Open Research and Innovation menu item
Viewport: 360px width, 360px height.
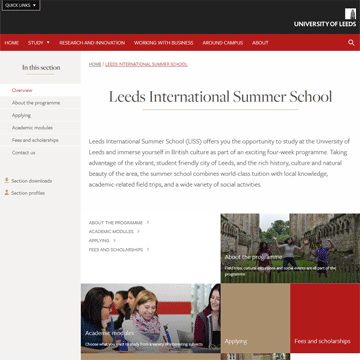point(92,43)
